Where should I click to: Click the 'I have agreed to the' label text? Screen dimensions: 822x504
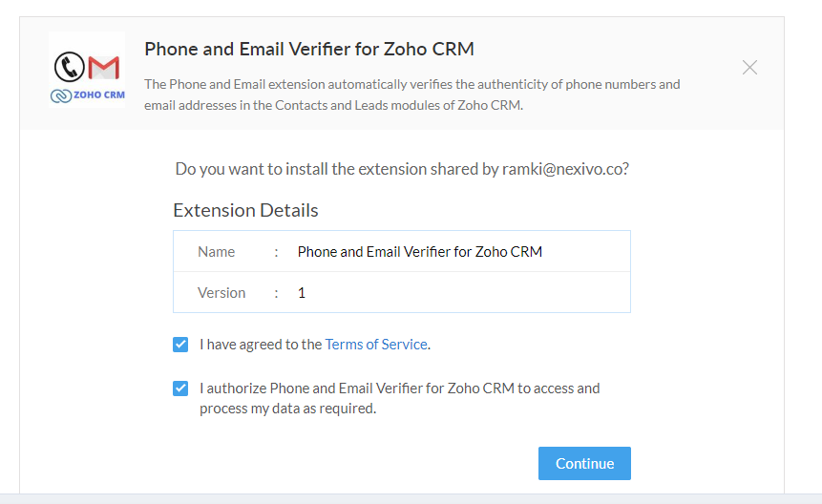click(x=261, y=345)
